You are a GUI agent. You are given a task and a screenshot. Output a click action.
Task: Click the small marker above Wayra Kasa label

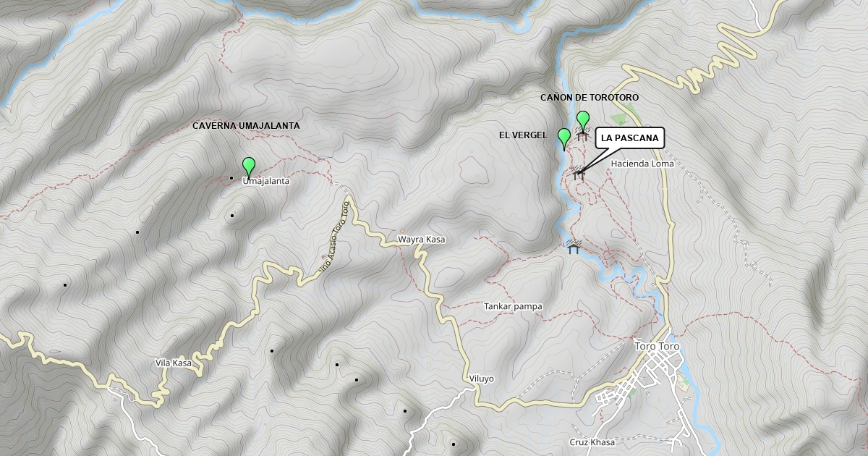[403, 231]
